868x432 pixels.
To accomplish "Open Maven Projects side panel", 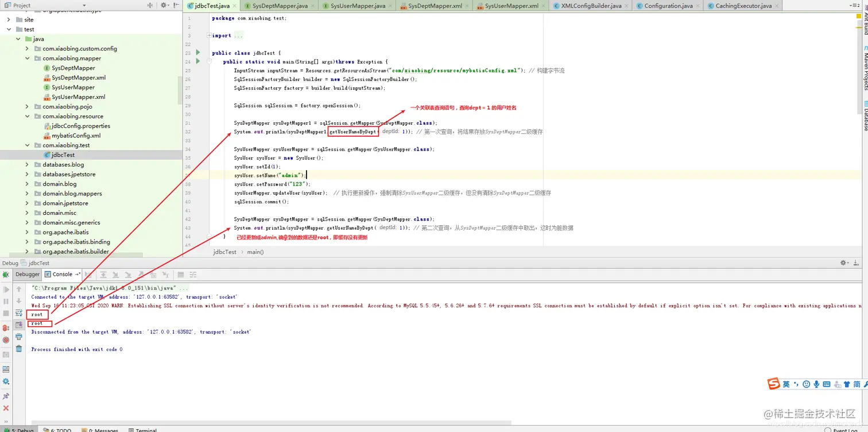I will [x=865, y=68].
